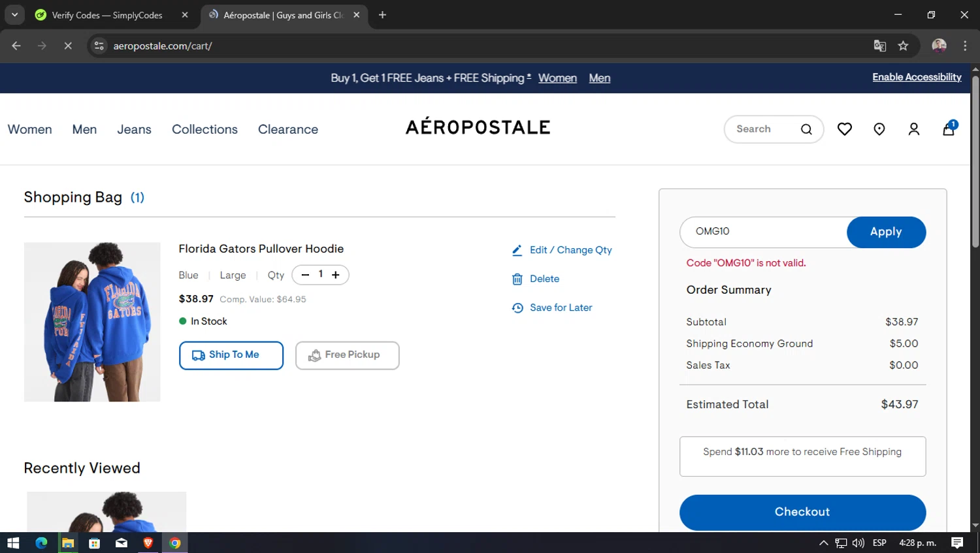Open File Explorer from taskbar
980x553 pixels.
(68, 543)
